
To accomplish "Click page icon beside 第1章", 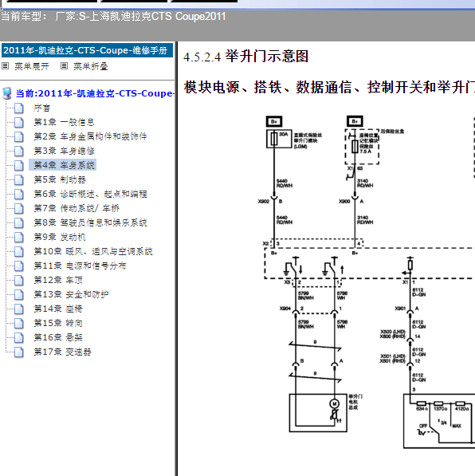I will point(19,122).
